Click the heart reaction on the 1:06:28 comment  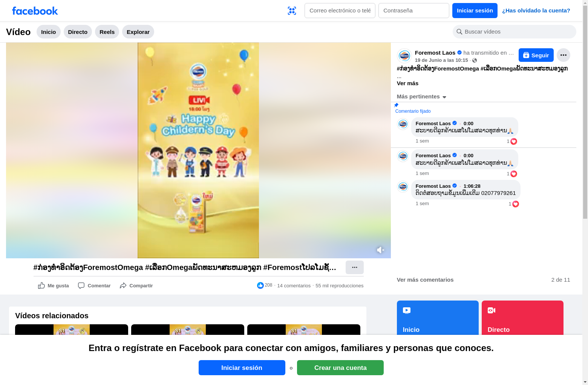pyautogui.click(x=516, y=204)
